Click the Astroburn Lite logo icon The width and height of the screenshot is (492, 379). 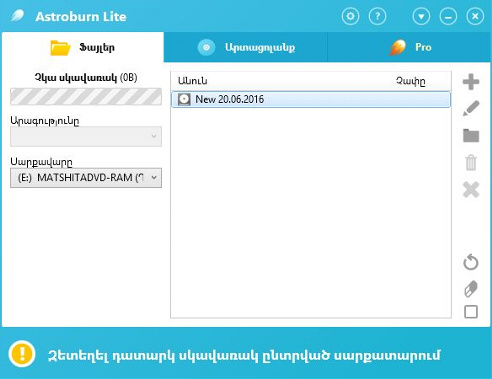pyautogui.click(x=18, y=16)
